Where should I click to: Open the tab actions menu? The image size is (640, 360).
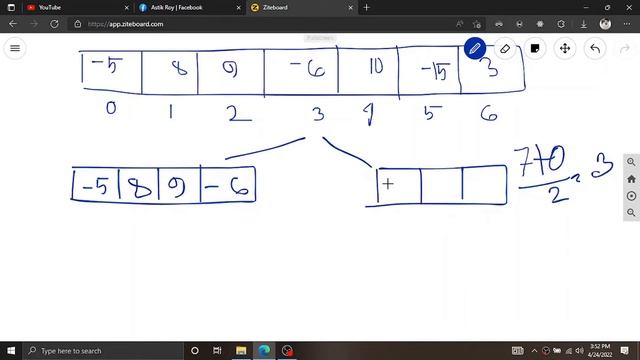click(x=11, y=7)
